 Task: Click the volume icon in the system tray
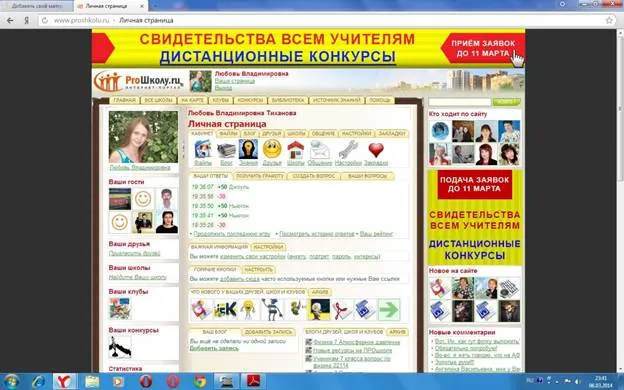[x=577, y=381]
